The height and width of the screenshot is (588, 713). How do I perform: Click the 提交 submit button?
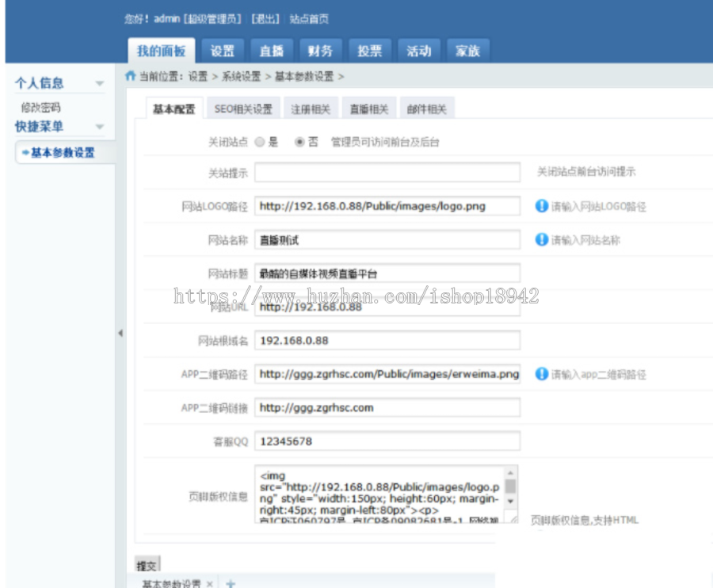tap(147, 565)
